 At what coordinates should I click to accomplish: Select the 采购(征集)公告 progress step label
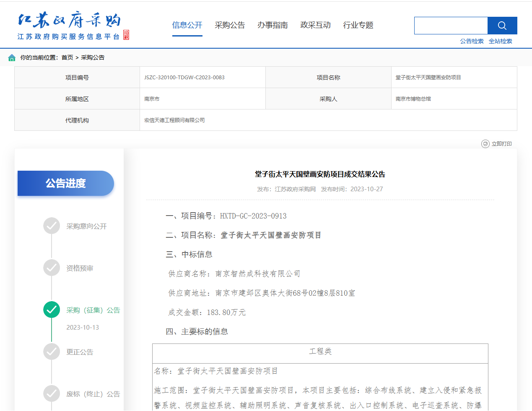click(x=93, y=310)
